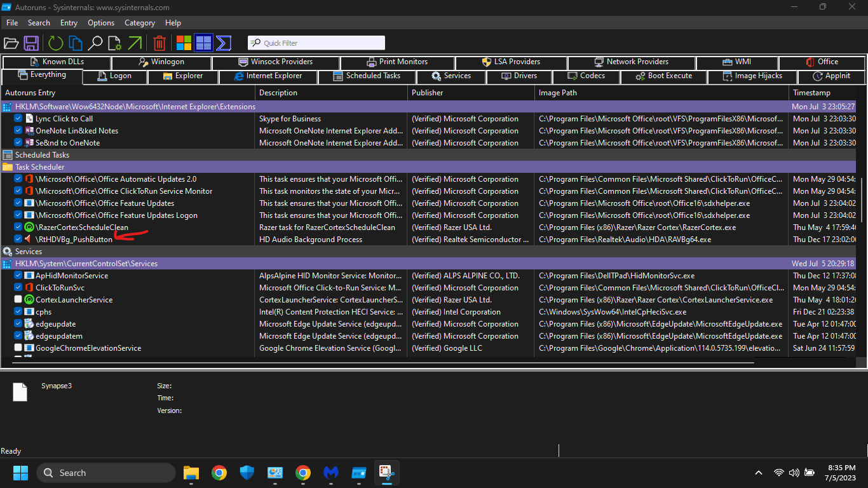Switch to the Winsock Providers tab
Image resolution: width=868 pixels, height=488 pixels.
tap(276, 62)
